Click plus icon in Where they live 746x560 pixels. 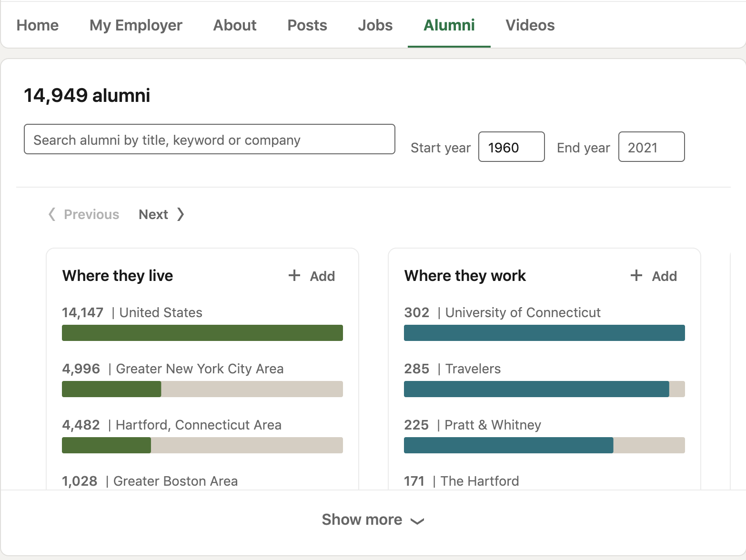click(x=294, y=275)
